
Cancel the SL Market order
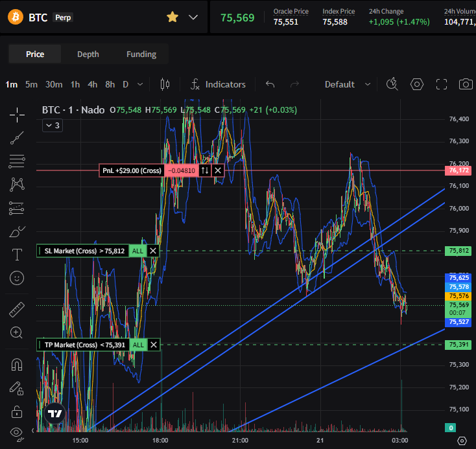point(153,251)
